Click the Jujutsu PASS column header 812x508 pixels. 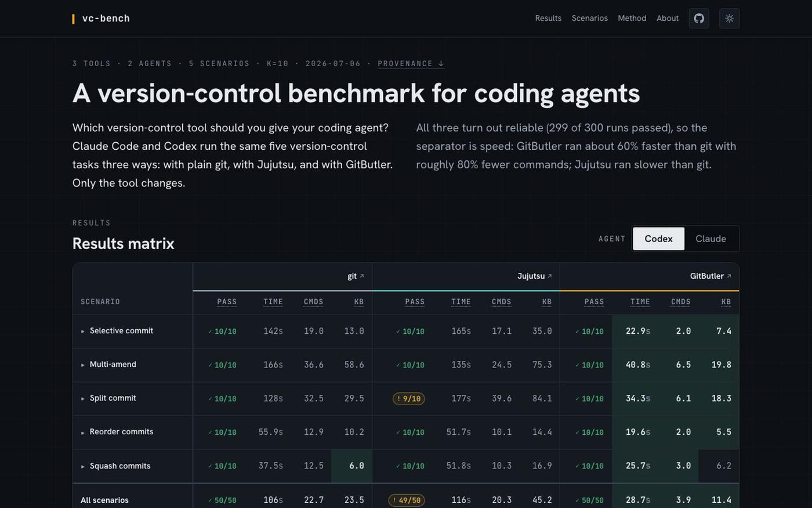coord(415,302)
